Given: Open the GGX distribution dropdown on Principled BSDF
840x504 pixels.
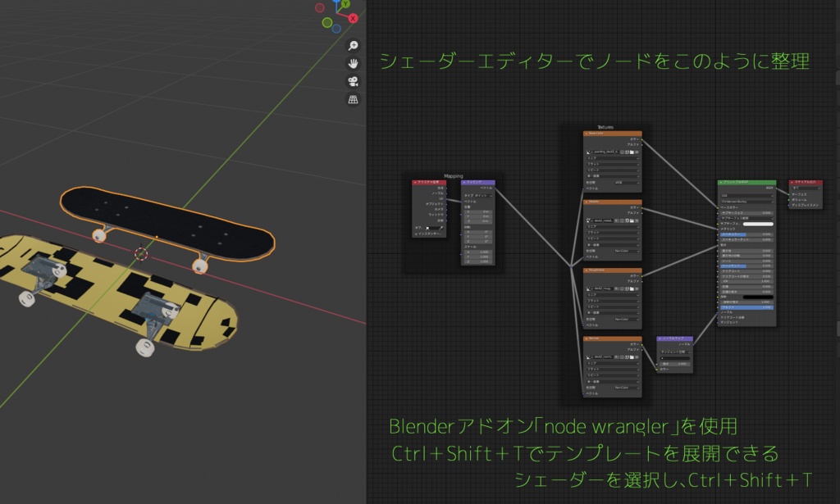Looking at the screenshot, I should coord(746,196).
